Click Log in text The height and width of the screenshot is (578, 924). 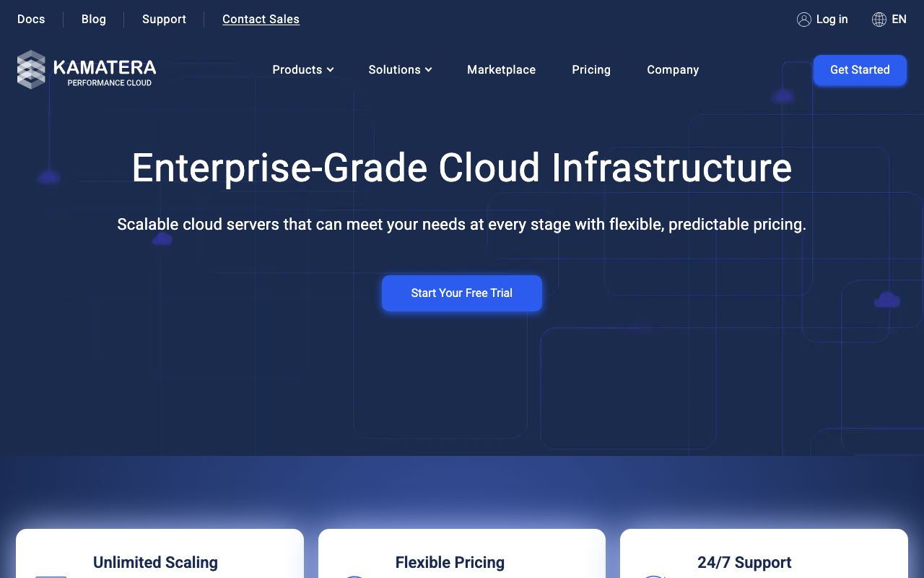(832, 20)
